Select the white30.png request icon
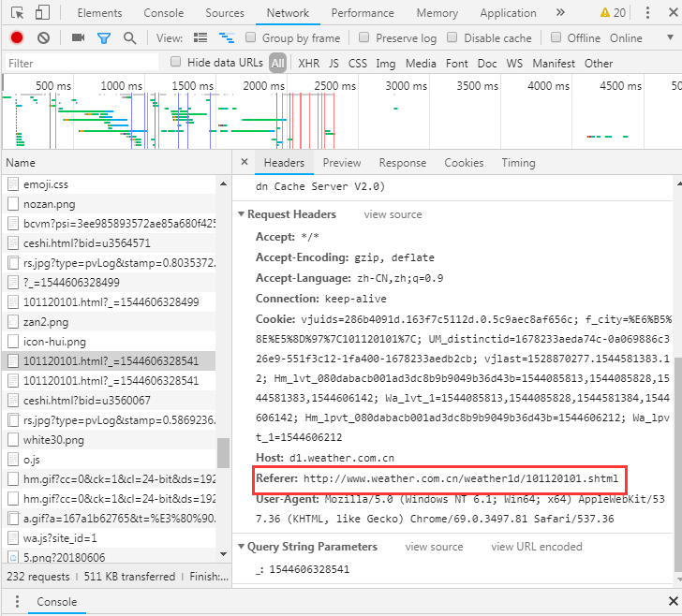The height and width of the screenshot is (616, 682). pyautogui.click(x=13, y=439)
